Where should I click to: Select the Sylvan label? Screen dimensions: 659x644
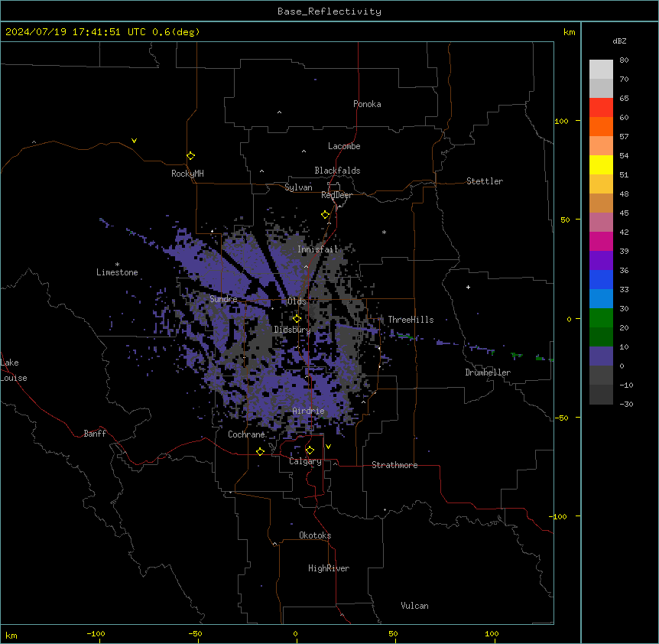pyautogui.click(x=298, y=187)
